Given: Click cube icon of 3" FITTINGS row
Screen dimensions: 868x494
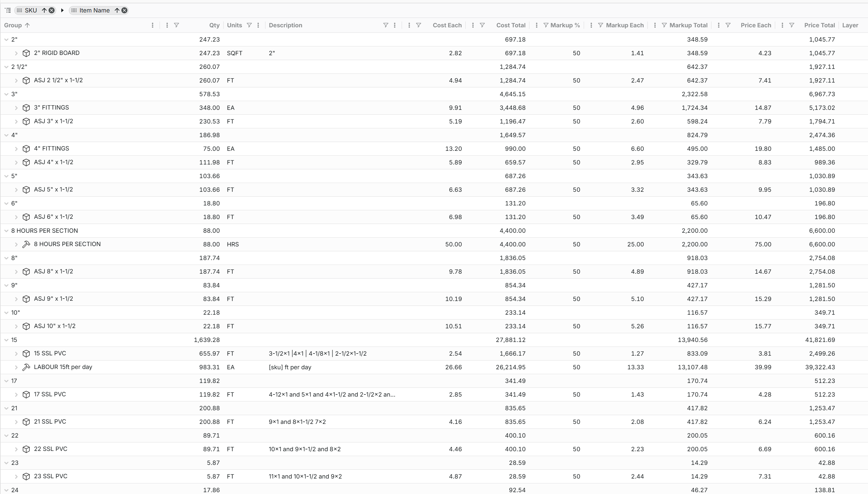Looking at the screenshot, I should point(26,108).
